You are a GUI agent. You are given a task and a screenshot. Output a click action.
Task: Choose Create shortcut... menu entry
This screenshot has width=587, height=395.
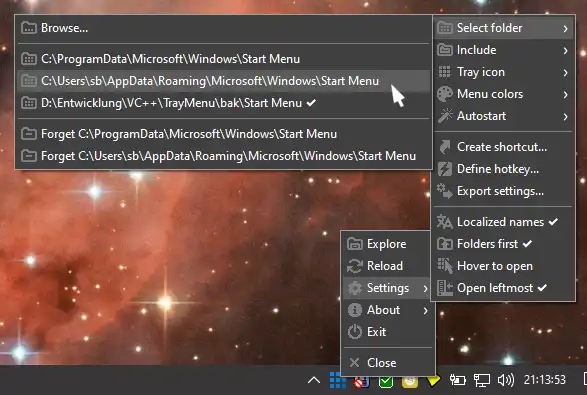tap(503, 147)
